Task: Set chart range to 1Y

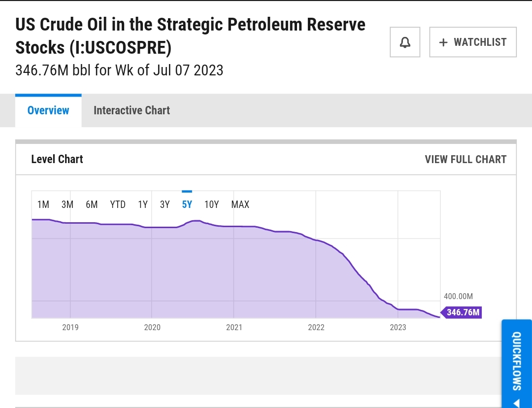Action: [143, 204]
